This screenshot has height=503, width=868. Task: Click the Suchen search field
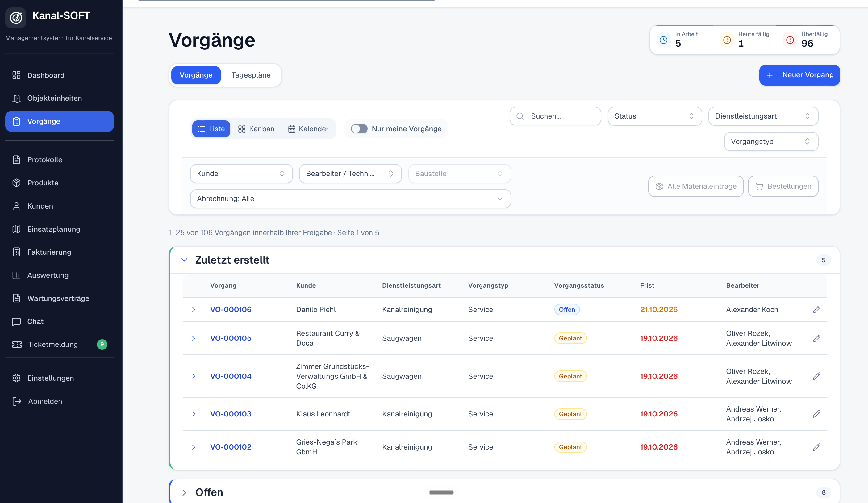point(555,116)
